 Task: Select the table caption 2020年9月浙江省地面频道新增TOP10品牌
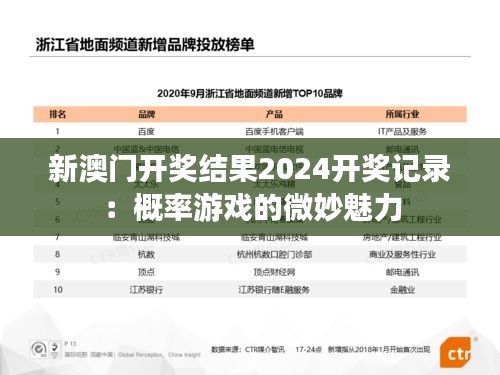coord(250,93)
